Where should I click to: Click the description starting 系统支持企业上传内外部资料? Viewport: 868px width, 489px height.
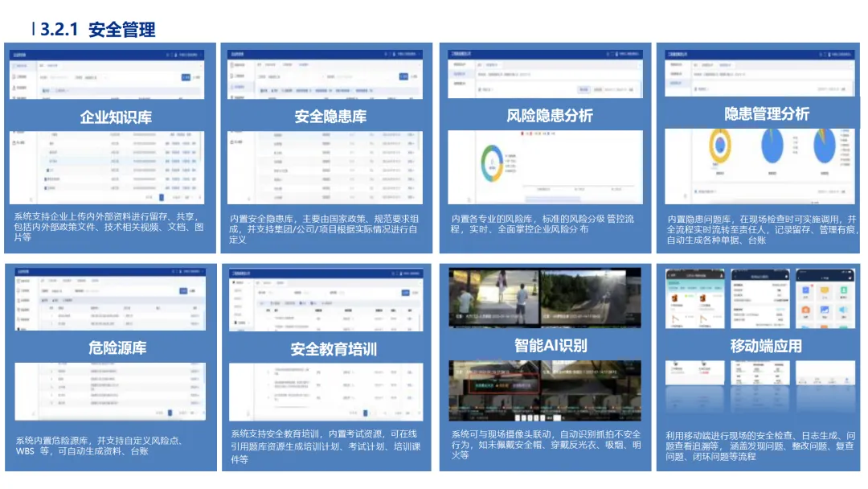click(108, 227)
